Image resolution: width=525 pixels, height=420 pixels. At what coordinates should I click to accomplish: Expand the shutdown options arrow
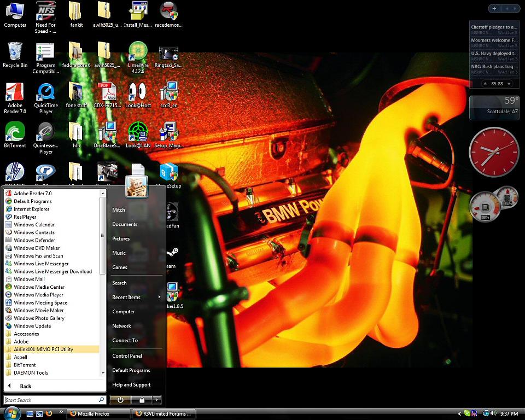[x=157, y=400]
